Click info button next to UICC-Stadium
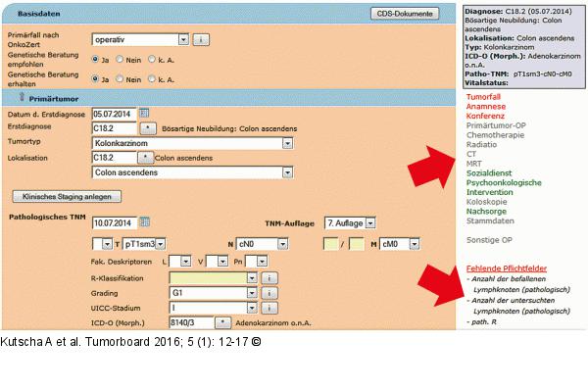588x390 pixels. click(269, 309)
